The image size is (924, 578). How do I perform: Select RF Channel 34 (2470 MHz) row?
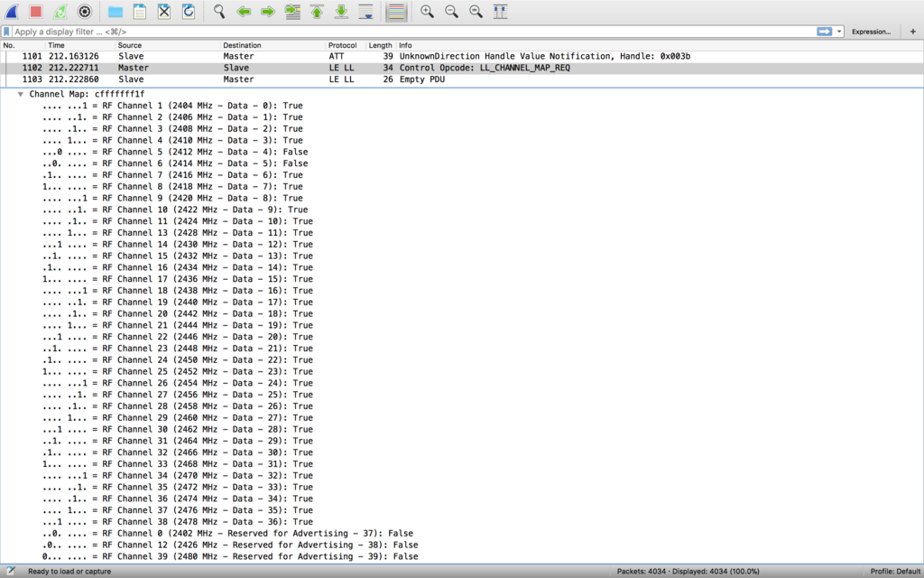178,475
